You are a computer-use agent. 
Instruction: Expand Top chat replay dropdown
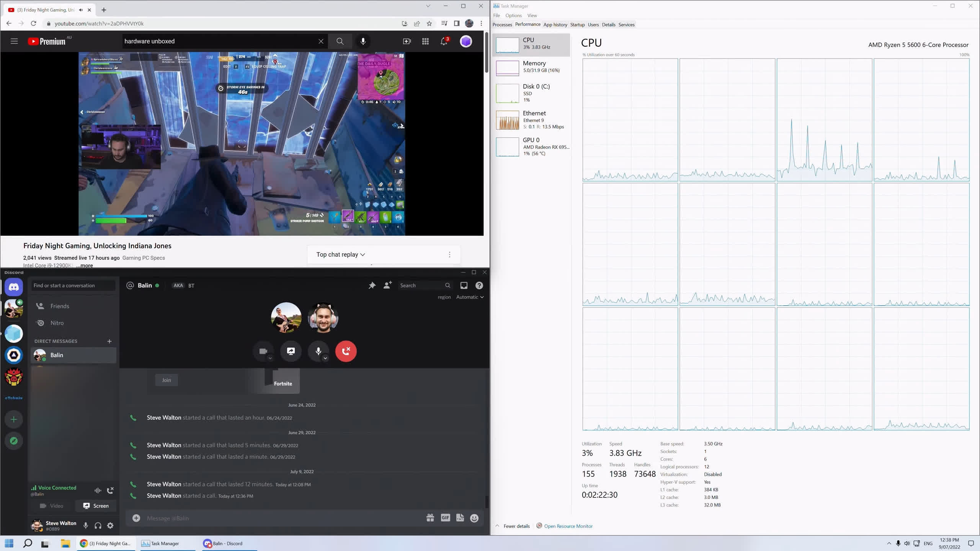coord(341,254)
